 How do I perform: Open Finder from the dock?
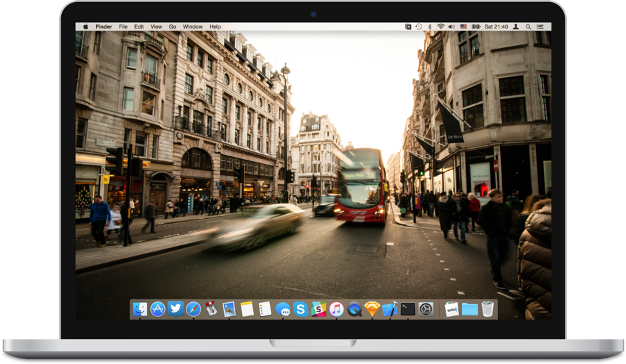pos(140,309)
